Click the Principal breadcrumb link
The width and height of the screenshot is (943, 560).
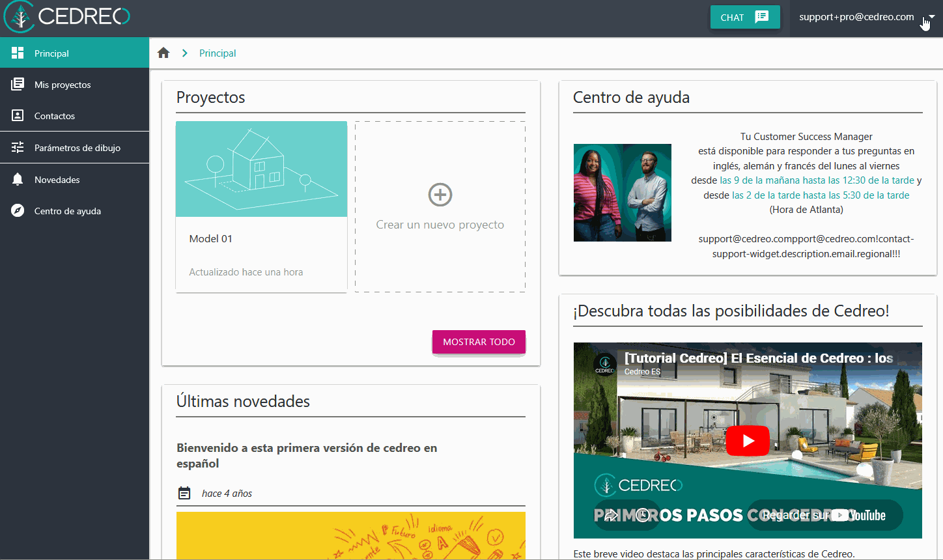(218, 53)
